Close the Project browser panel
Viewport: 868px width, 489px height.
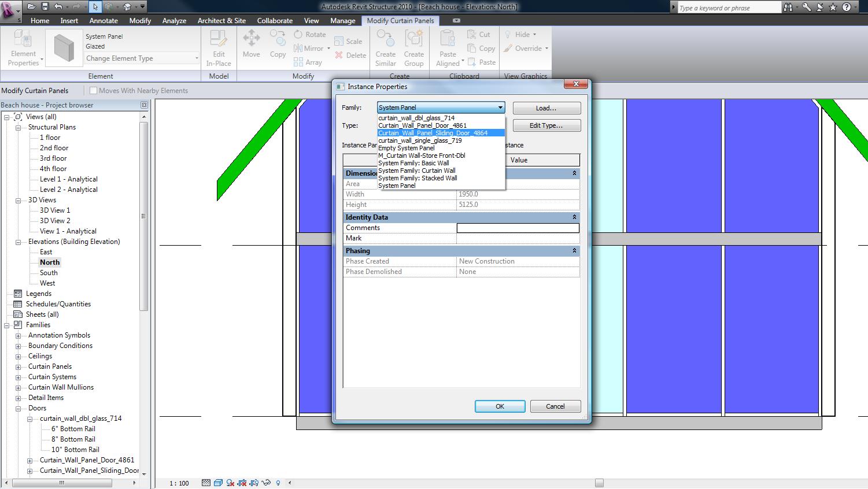tap(144, 105)
